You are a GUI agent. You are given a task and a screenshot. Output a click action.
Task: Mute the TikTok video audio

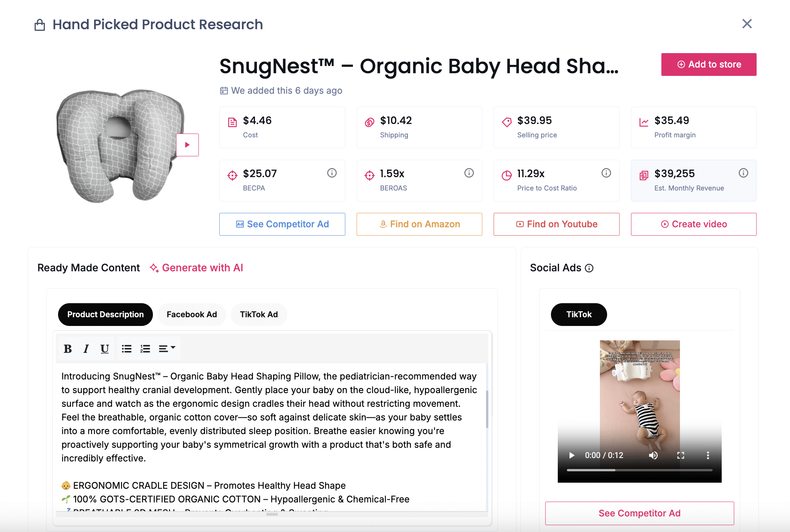tap(653, 455)
